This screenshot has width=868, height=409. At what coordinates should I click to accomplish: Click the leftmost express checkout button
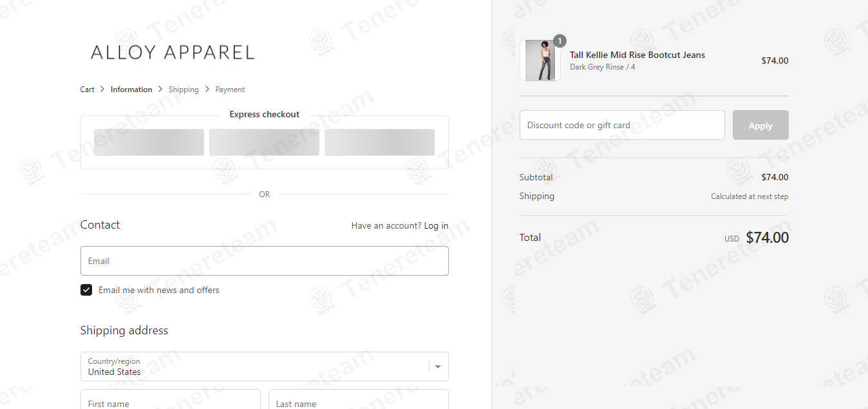pos(149,142)
